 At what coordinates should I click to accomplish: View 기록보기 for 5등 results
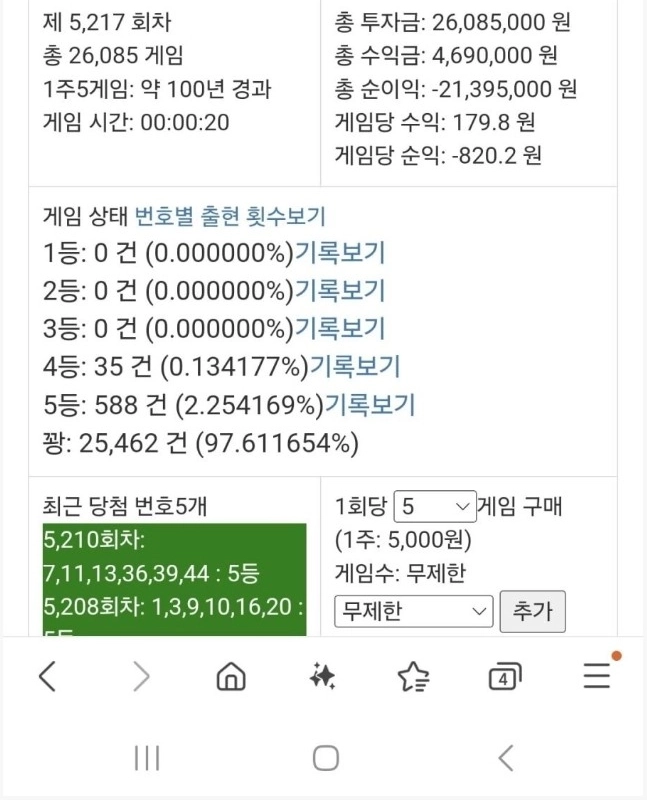[x=370, y=405]
